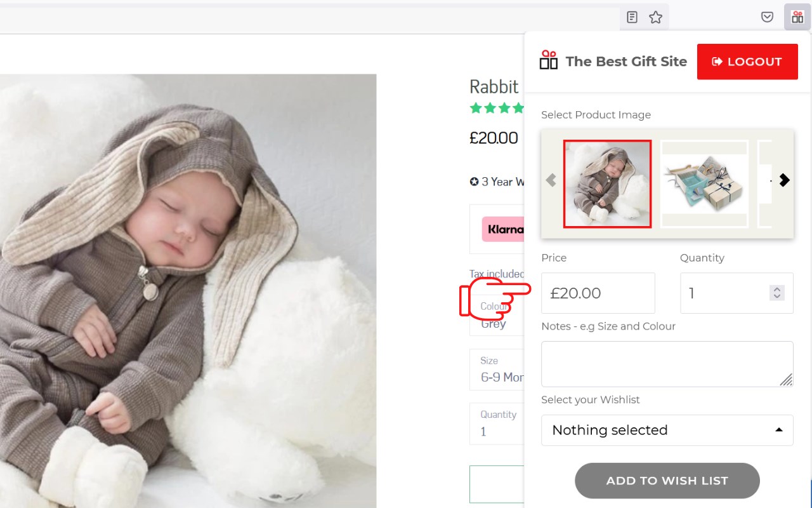Select the sleeping baby product thumbnail
Viewport: 812px width, 508px height.
[x=607, y=184]
